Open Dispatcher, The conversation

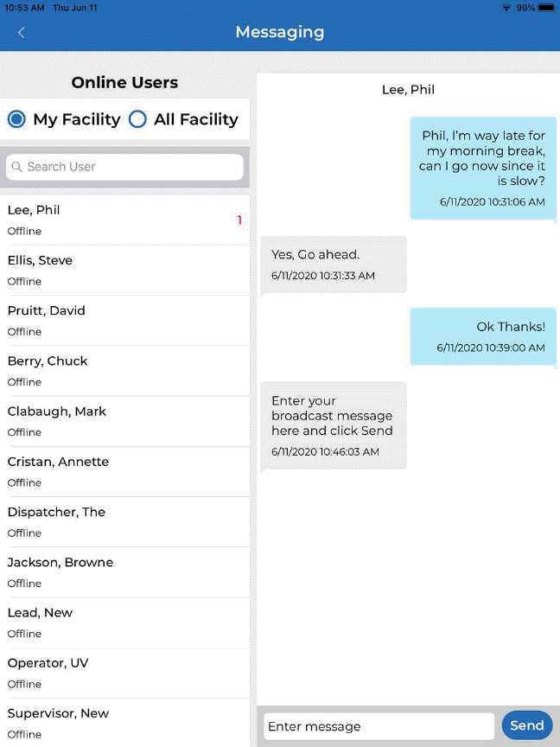point(124,521)
